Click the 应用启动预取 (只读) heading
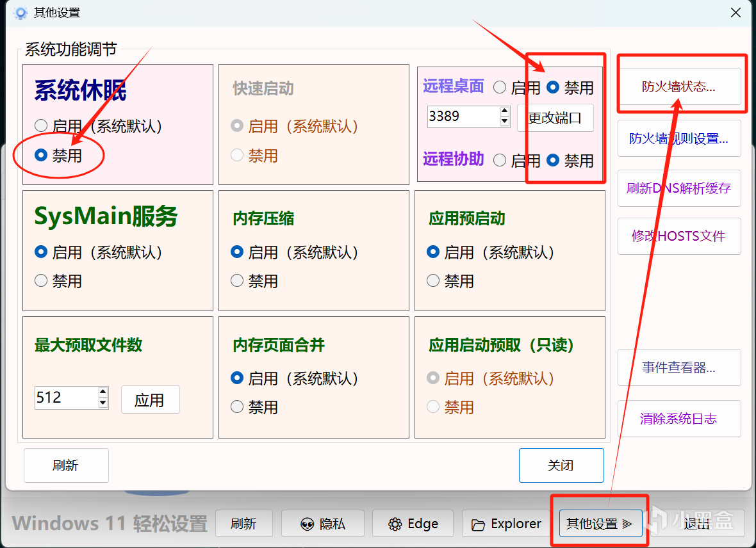Image resolution: width=756 pixels, height=548 pixels. point(502,345)
